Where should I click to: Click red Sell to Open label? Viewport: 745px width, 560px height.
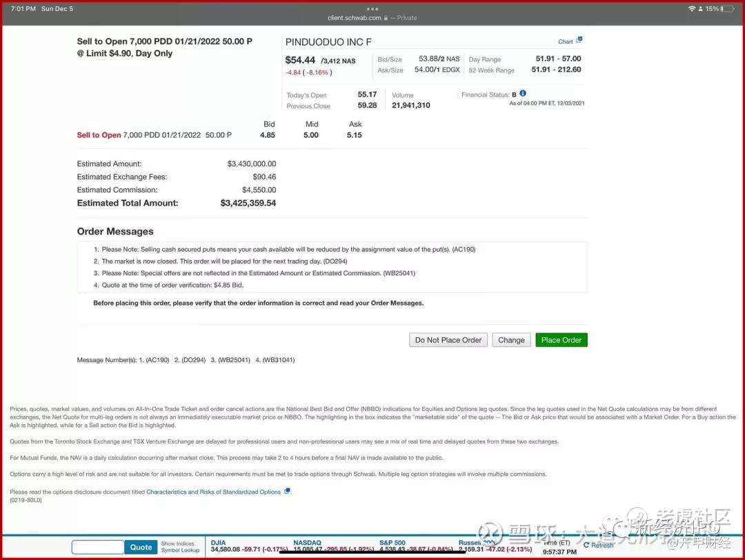coord(99,135)
